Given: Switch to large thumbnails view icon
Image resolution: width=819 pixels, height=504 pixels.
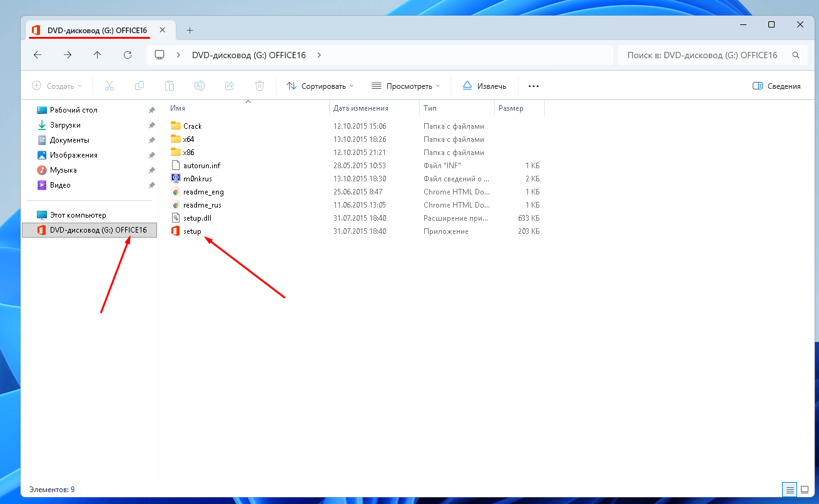Looking at the screenshot, I should [x=803, y=489].
